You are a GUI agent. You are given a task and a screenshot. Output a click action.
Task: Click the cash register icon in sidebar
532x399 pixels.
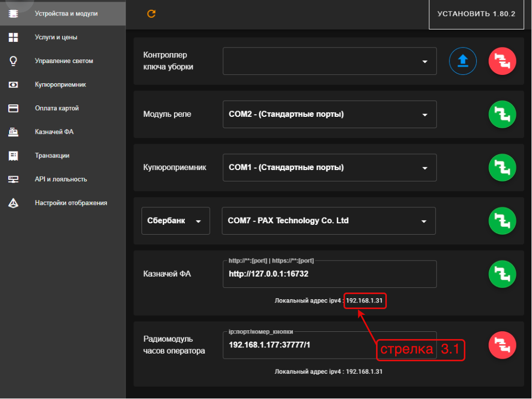13,132
